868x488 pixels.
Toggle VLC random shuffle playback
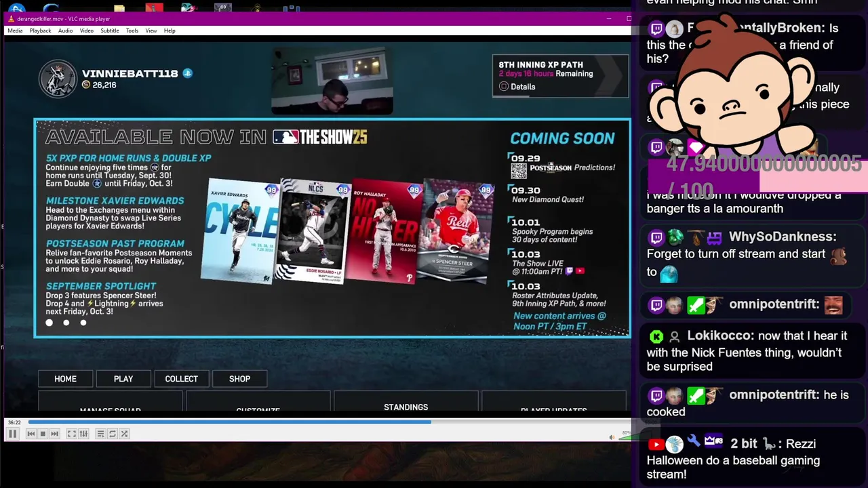point(124,434)
